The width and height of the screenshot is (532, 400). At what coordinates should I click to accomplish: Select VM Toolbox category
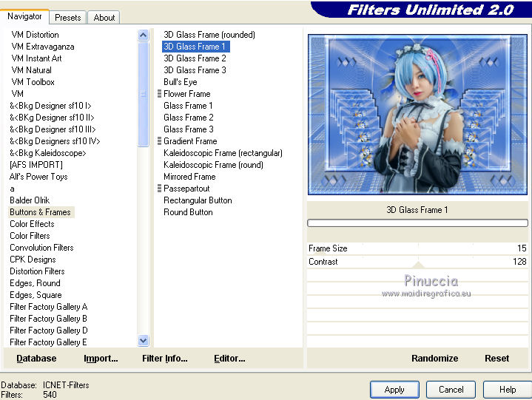pyautogui.click(x=33, y=82)
